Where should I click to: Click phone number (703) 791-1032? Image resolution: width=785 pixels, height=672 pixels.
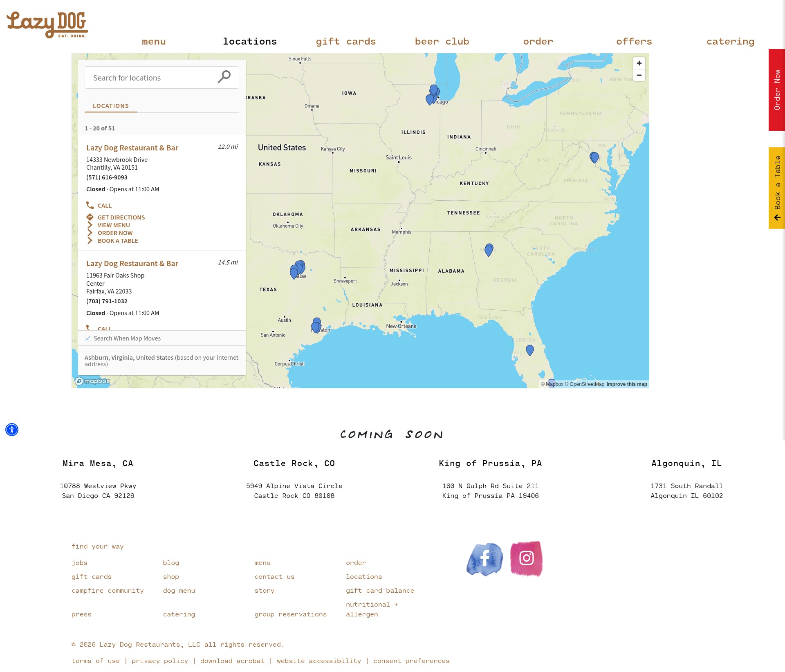[x=107, y=301]
